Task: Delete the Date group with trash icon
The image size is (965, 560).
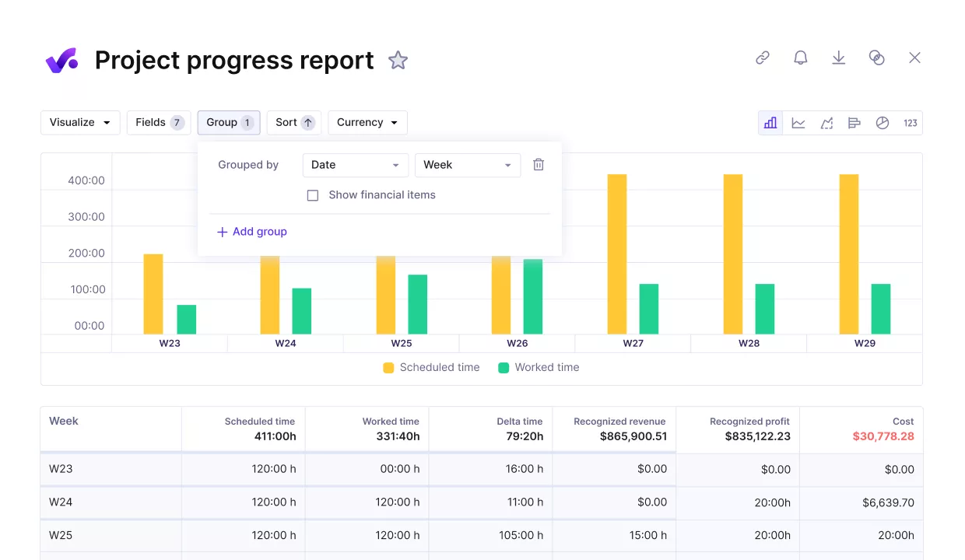Action: (x=538, y=164)
